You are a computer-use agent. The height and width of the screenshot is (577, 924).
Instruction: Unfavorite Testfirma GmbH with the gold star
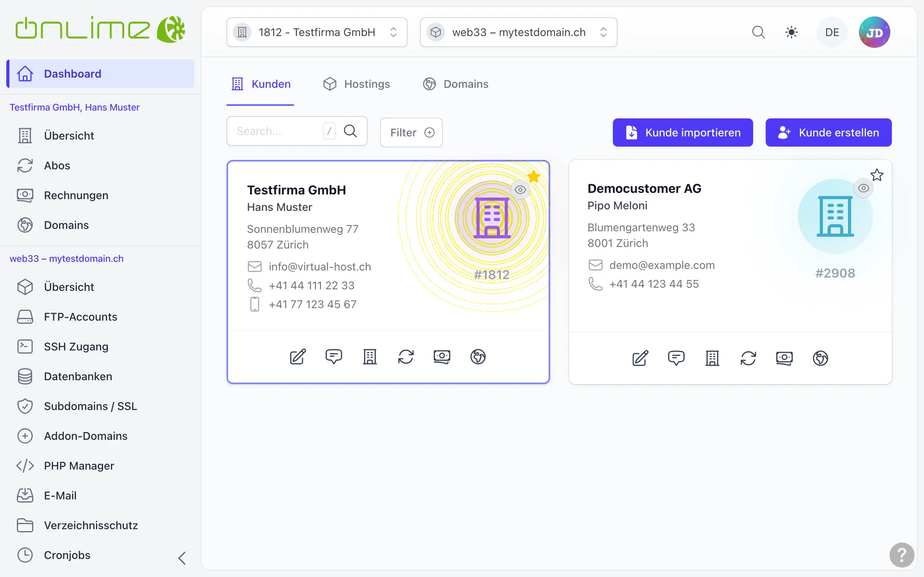(x=534, y=177)
